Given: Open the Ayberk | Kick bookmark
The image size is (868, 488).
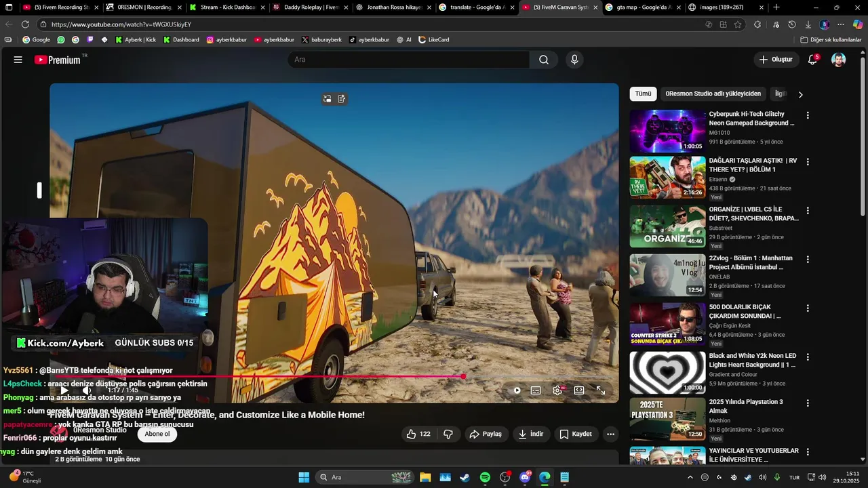Looking at the screenshot, I should coord(136,40).
